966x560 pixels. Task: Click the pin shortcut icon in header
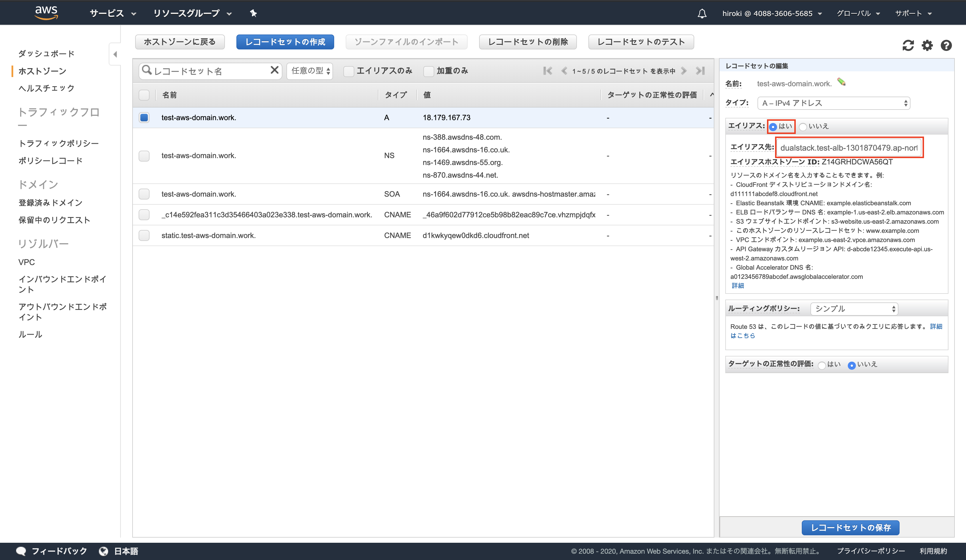click(x=253, y=14)
